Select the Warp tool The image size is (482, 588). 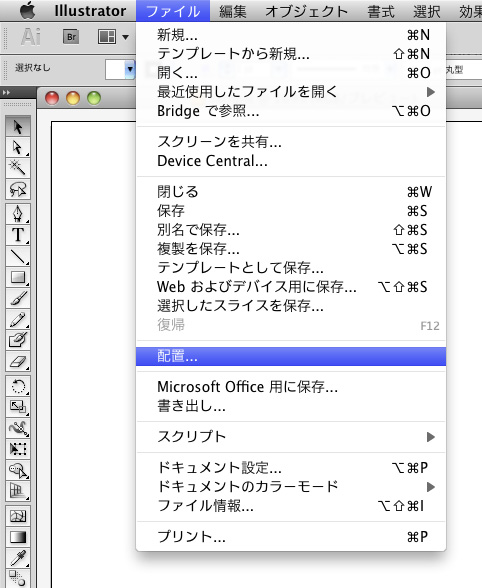[x=18, y=428]
